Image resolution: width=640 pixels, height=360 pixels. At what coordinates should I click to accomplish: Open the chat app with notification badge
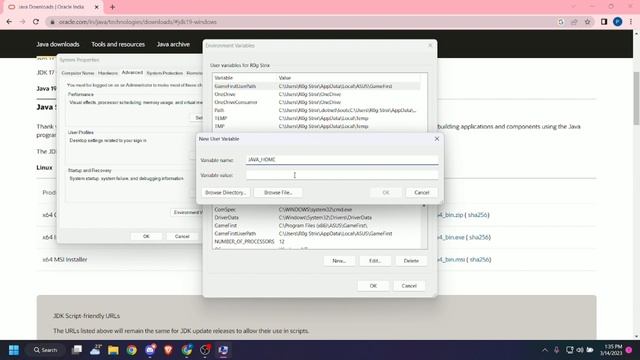(x=150, y=350)
